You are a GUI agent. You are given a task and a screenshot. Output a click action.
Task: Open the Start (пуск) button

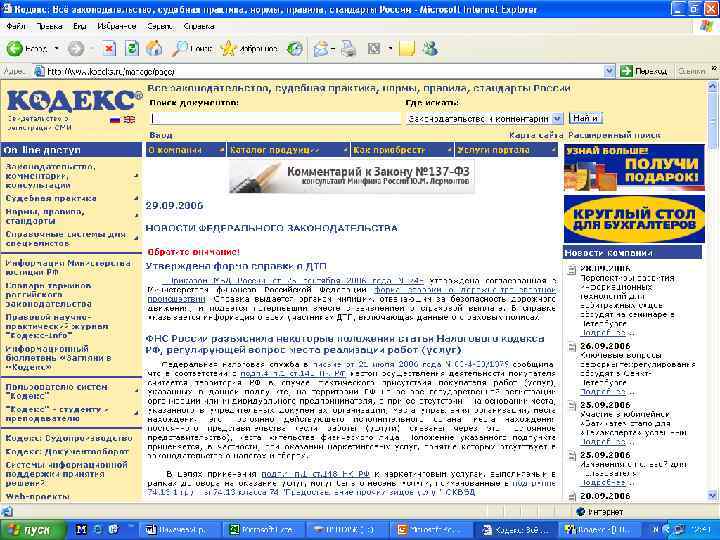point(32,529)
